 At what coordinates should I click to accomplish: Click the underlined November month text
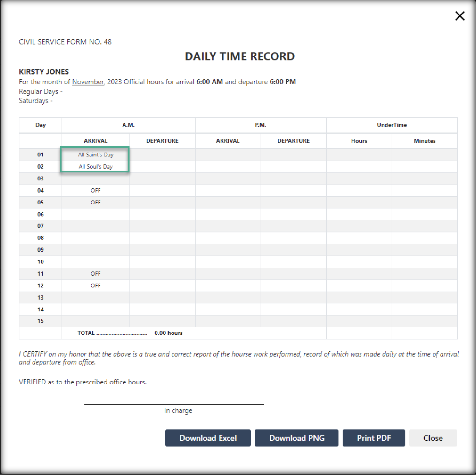(x=88, y=82)
